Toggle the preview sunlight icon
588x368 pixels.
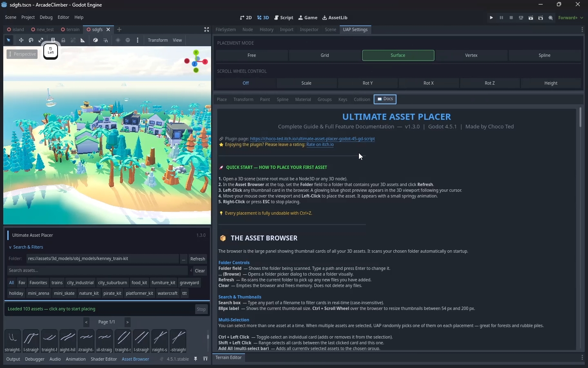point(118,40)
